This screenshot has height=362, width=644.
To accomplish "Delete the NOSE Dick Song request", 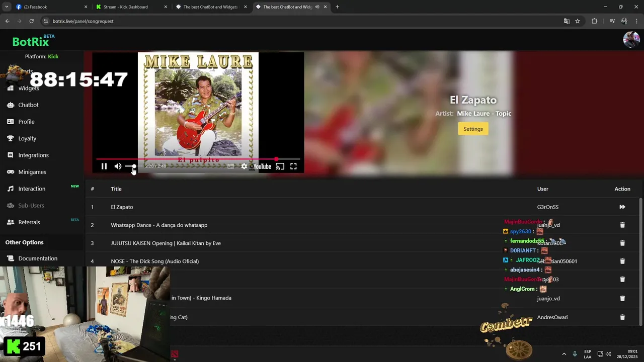I will 622,261.
